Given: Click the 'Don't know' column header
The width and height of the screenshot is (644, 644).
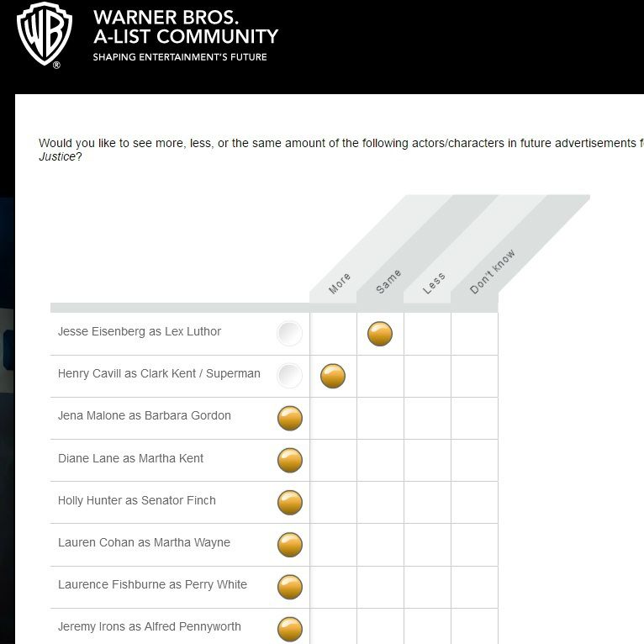Looking at the screenshot, I should pyautogui.click(x=491, y=272).
